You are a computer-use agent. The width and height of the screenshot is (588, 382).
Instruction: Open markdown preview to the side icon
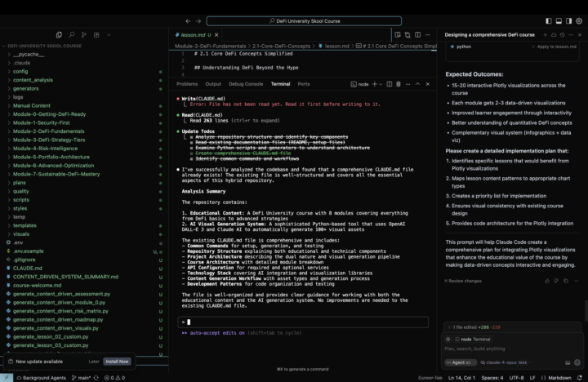coord(398,35)
